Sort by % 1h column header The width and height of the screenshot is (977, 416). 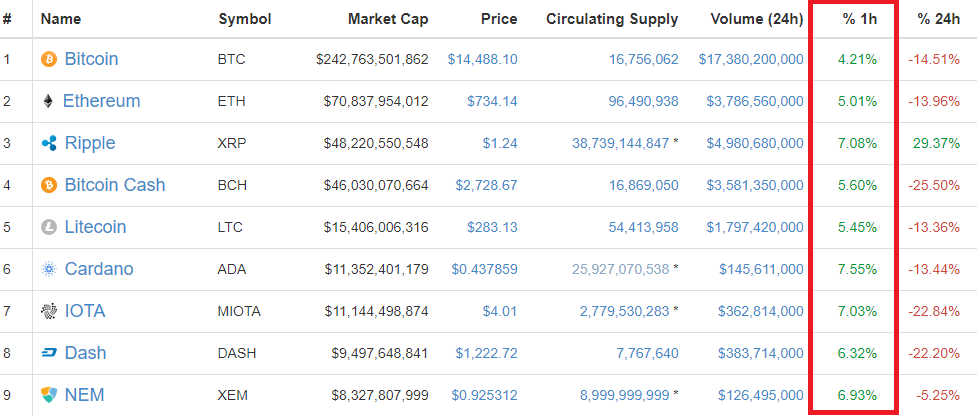pos(860,19)
